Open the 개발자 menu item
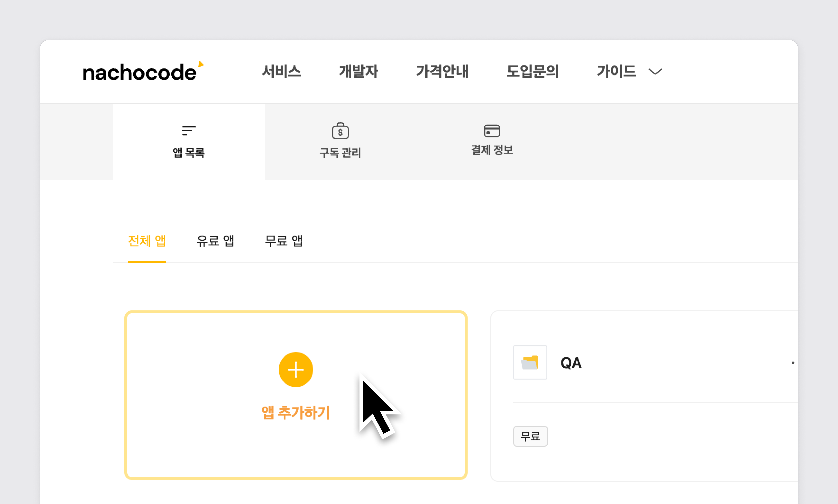The width and height of the screenshot is (838, 504). coord(358,72)
